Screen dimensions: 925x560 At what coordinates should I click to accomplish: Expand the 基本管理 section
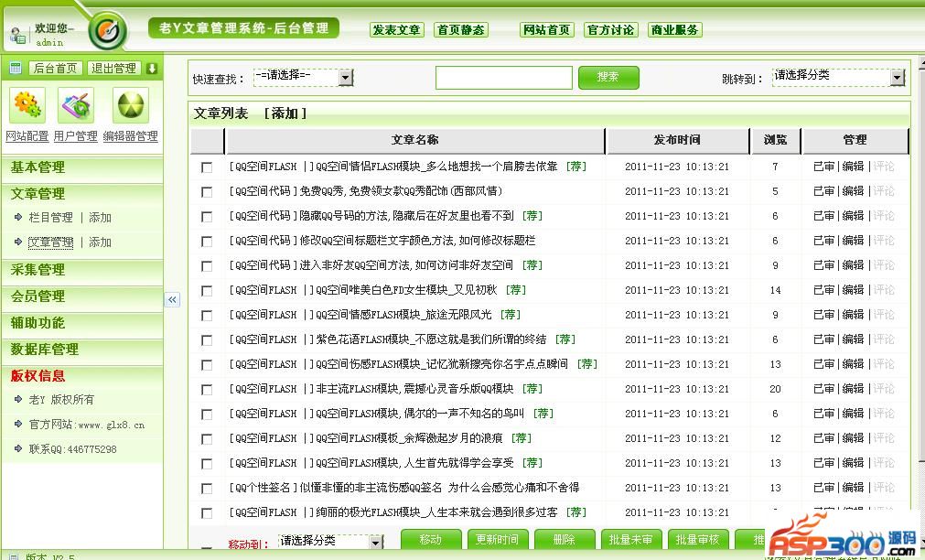click(81, 167)
